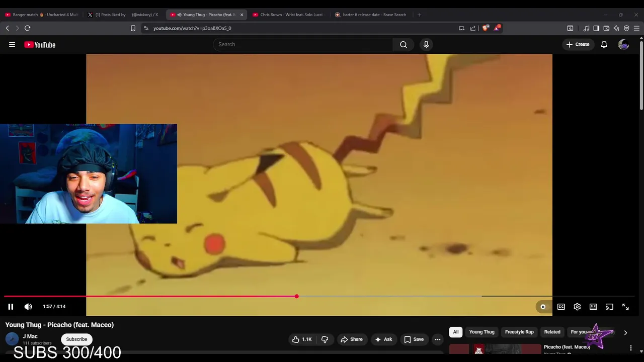This screenshot has width=644, height=362.
Task: Enter full screen mode
Action: pos(625,307)
